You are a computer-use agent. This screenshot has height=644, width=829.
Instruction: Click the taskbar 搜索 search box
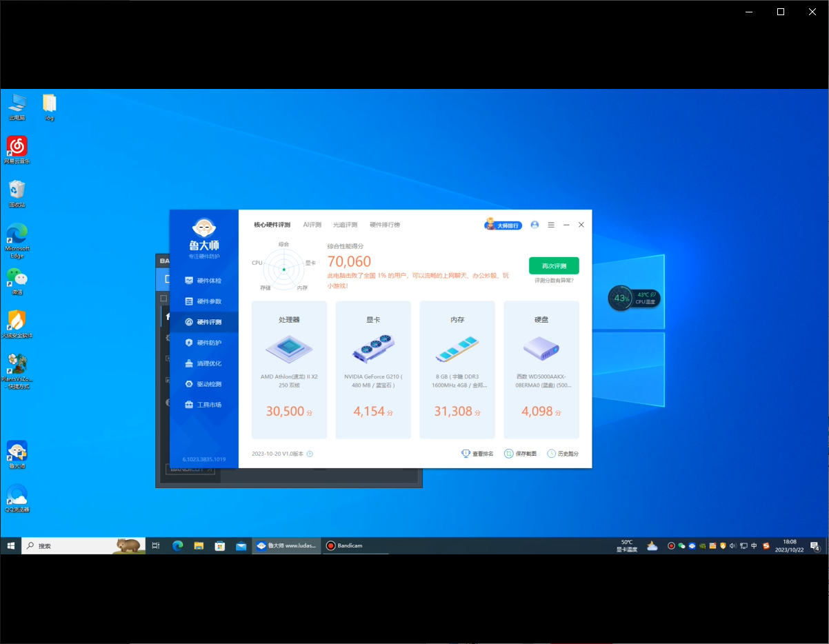click(x=83, y=545)
